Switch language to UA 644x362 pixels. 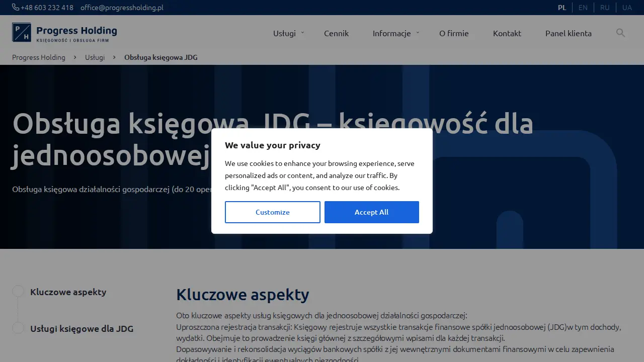coord(627,8)
